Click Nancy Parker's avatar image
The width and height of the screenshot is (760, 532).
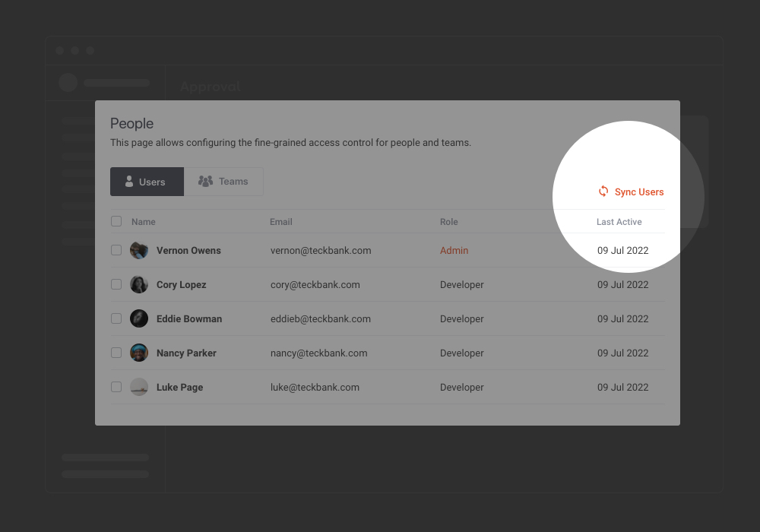tap(139, 352)
